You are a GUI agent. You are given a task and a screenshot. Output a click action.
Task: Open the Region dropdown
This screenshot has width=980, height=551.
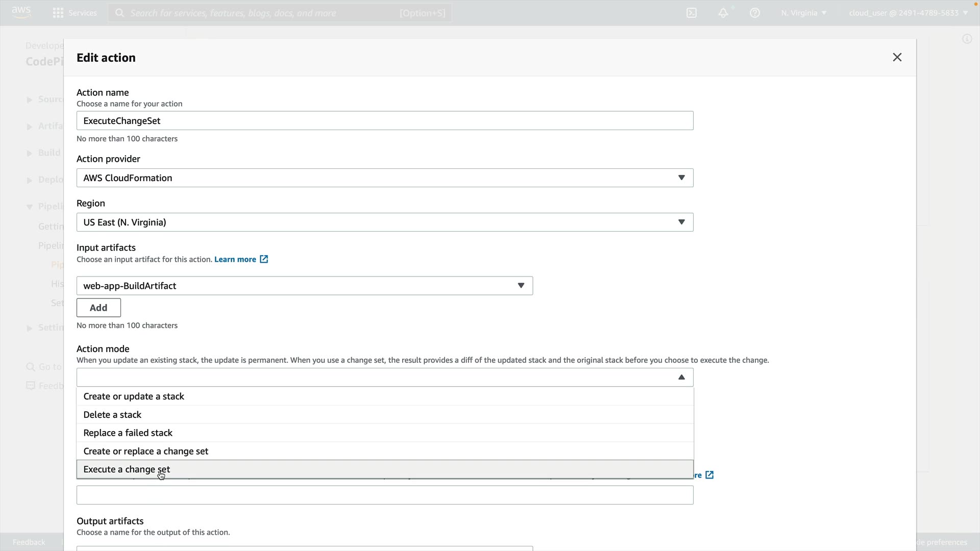pyautogui.click(x=384, y=222)
